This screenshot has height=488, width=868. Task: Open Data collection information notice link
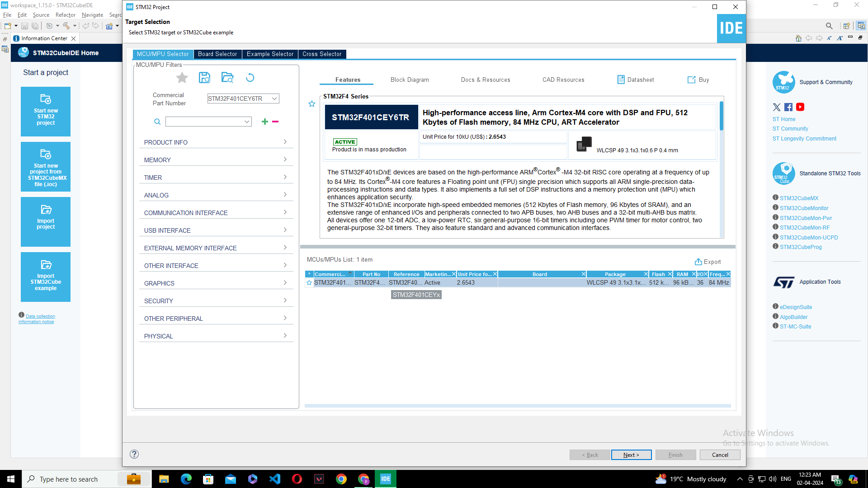pyautogui.click(x=37, y=319)
